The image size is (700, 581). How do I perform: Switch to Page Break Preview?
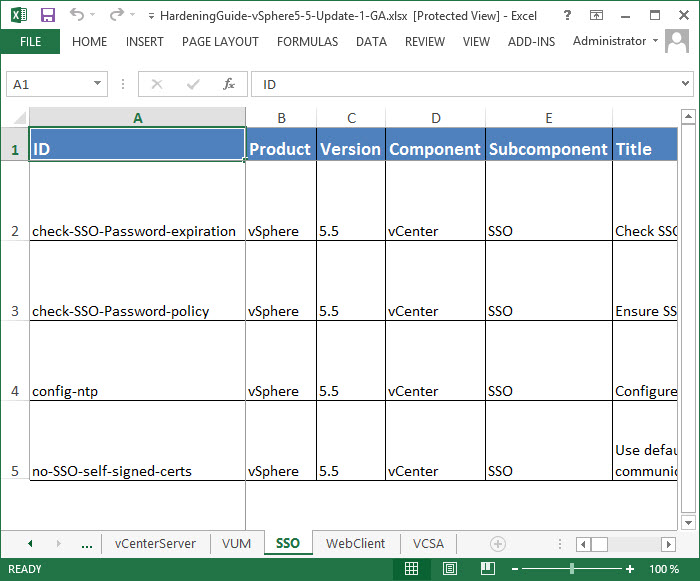pos(487,568)
